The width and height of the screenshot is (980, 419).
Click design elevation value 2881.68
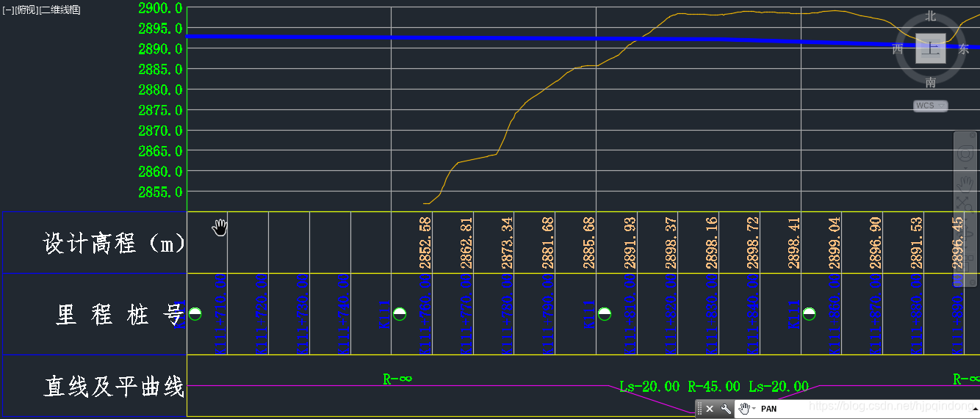click(547, 243)
